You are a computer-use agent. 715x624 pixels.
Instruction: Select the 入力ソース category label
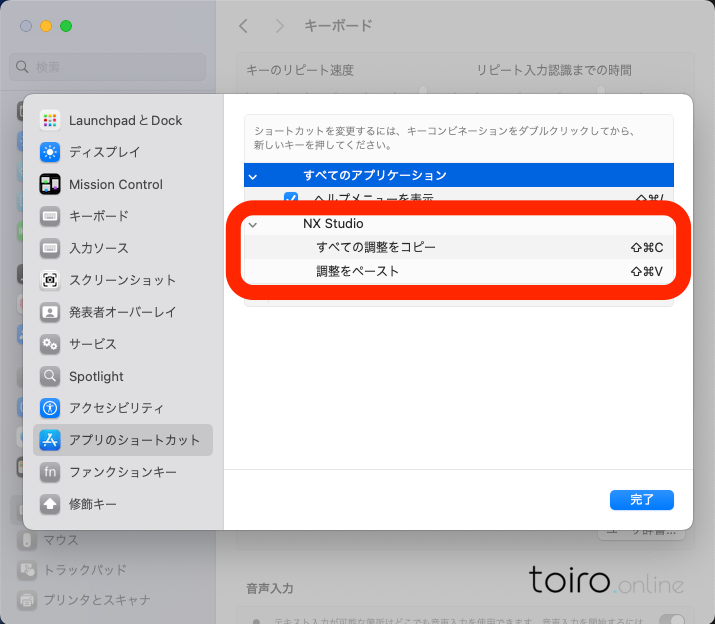click(99, 248)
